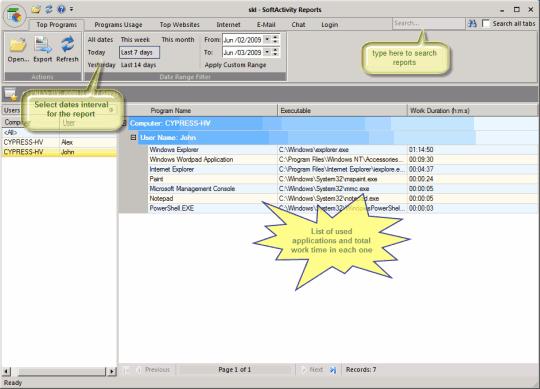Click the users panel scroll left arrow
Viewport: 540px width, 389px height.
click(6, 371)
